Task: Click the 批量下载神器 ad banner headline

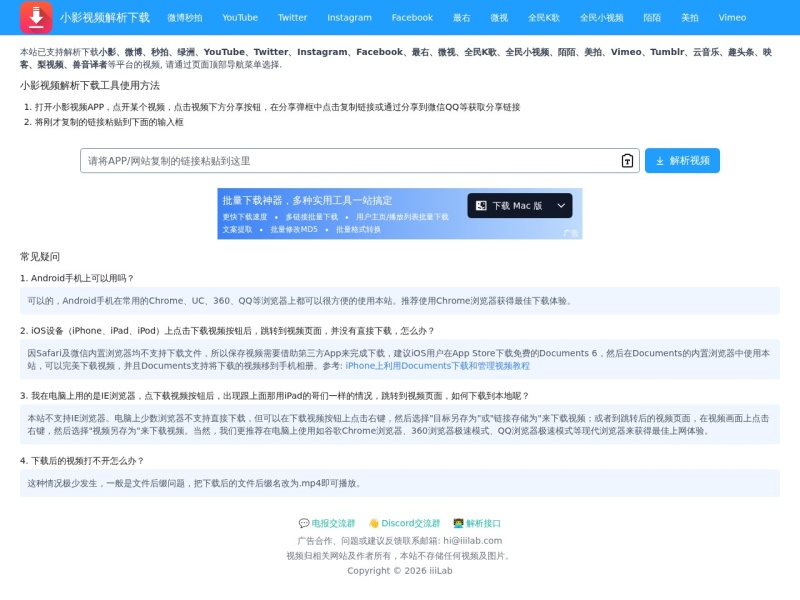Action: tap(307, 201)
